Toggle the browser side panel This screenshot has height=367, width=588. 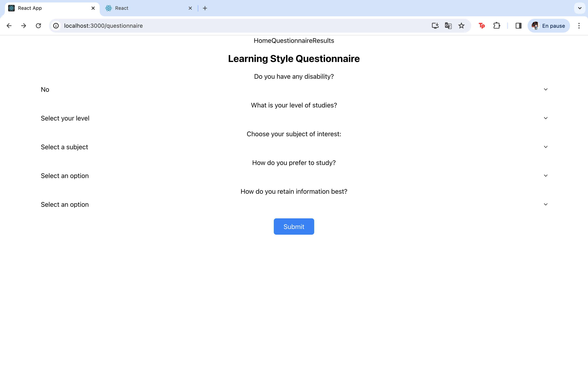click(x=518, y=26)
